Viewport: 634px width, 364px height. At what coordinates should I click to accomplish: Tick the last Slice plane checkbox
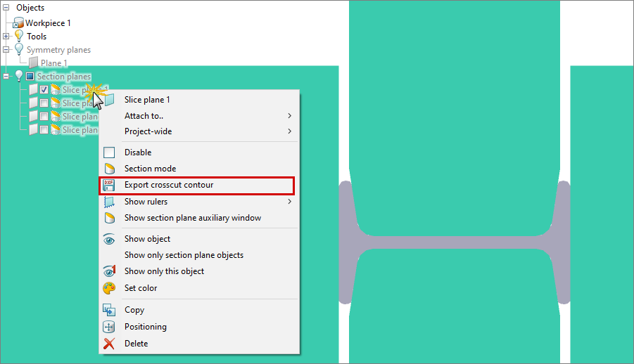coord(44,130)
